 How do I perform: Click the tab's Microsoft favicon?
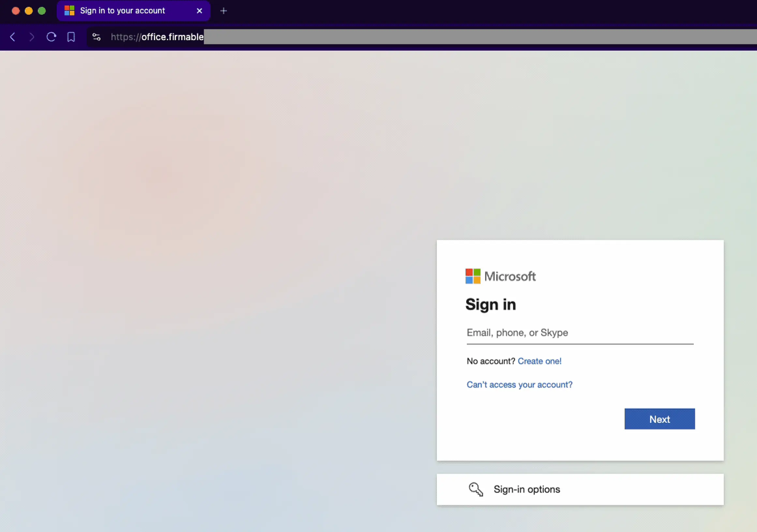69,11
